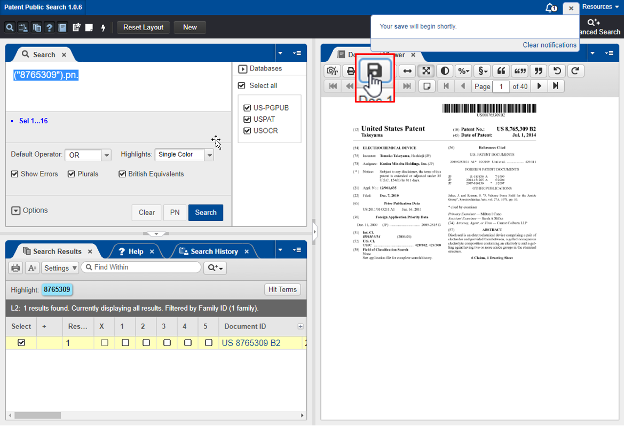Screen dimensions: 624x426
Task: Open document link US 8765309 B2
Action: (251, 343)
